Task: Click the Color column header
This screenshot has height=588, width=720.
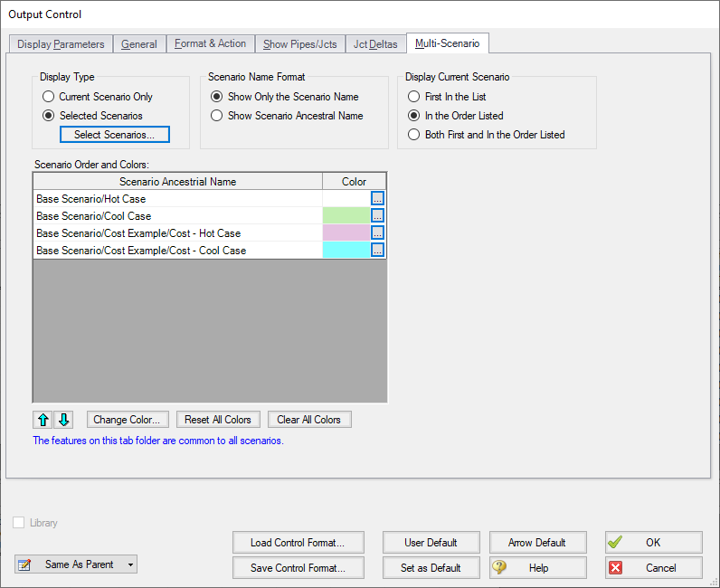Action: [x=354, y=182]
